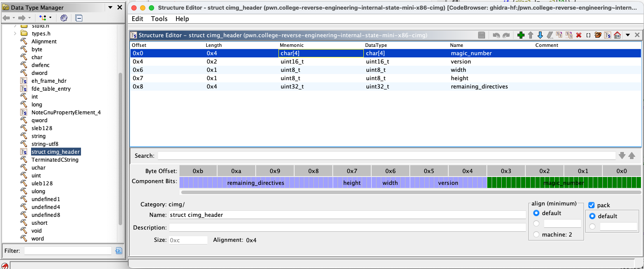Select the version row name cell
This screenshot has width=644, height=269.
click(461, 61)
